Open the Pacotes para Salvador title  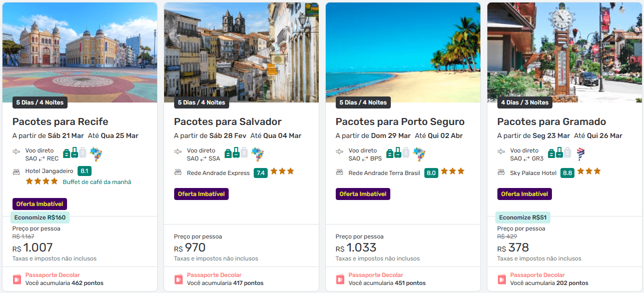228,121
